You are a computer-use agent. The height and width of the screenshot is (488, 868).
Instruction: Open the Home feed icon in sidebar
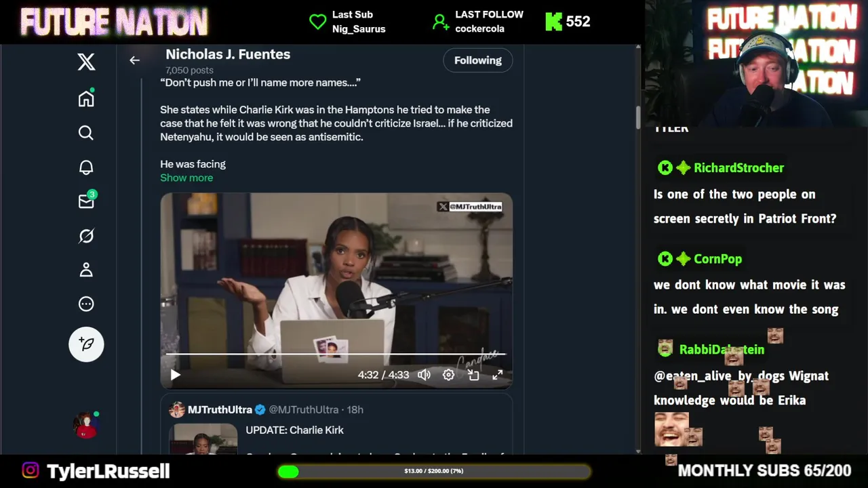click(86, 98)
